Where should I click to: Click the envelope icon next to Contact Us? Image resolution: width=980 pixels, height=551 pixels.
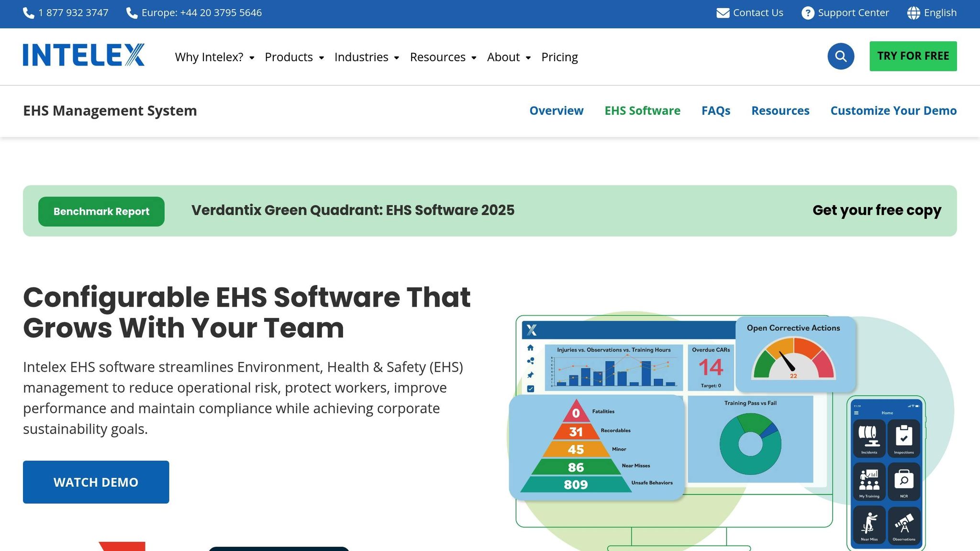click(x=723, y=13)
